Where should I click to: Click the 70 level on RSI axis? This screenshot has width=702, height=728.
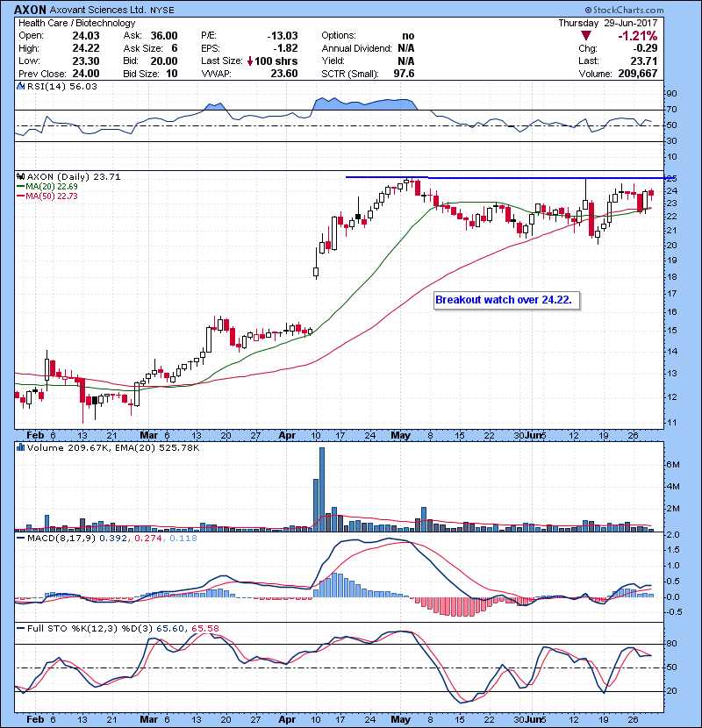tap(671, 110)
